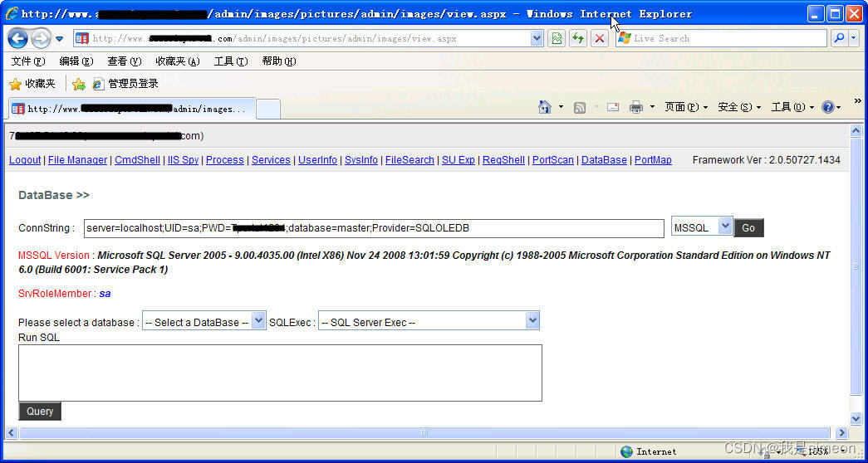868x463 pixels.
Task: Open the 查看(V) menu
Action: tap(125, 61)
